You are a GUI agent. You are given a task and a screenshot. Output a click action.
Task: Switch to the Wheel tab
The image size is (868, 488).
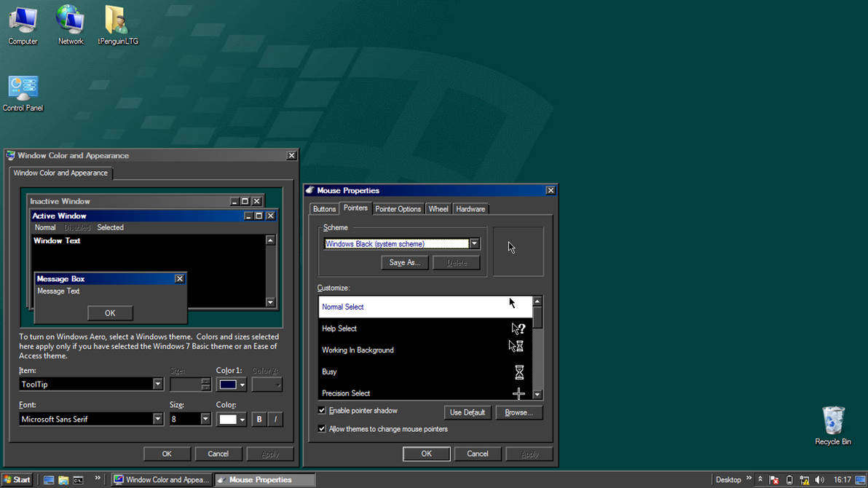(x=438, y=208)
